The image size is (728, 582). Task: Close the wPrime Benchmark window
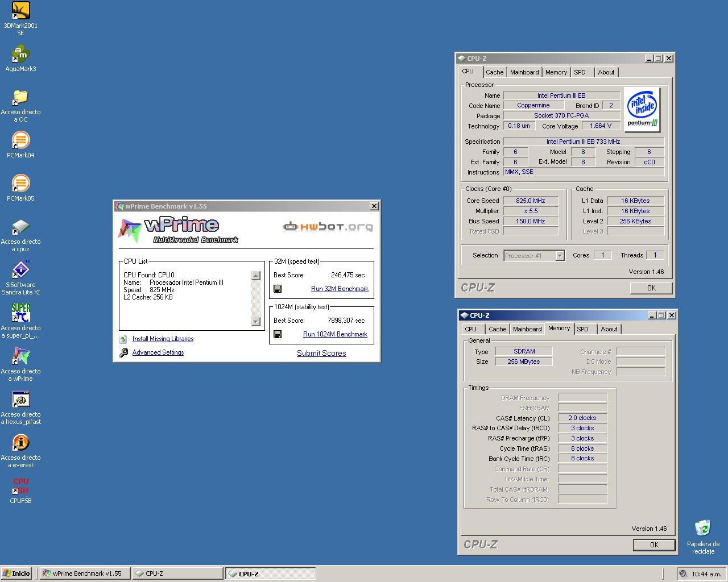[374, 206]
